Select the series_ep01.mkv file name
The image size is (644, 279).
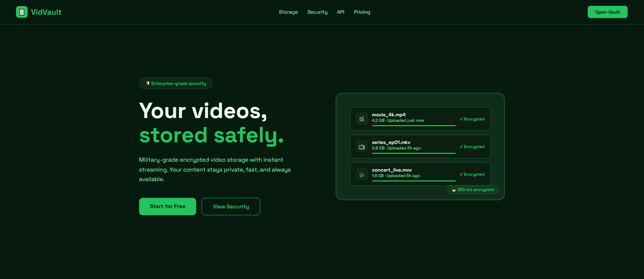(391, 142)
